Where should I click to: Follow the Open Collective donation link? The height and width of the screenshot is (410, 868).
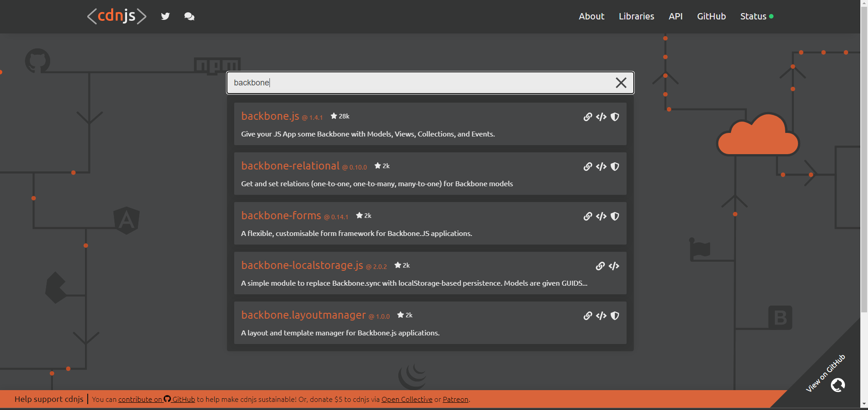coord(406,399)
